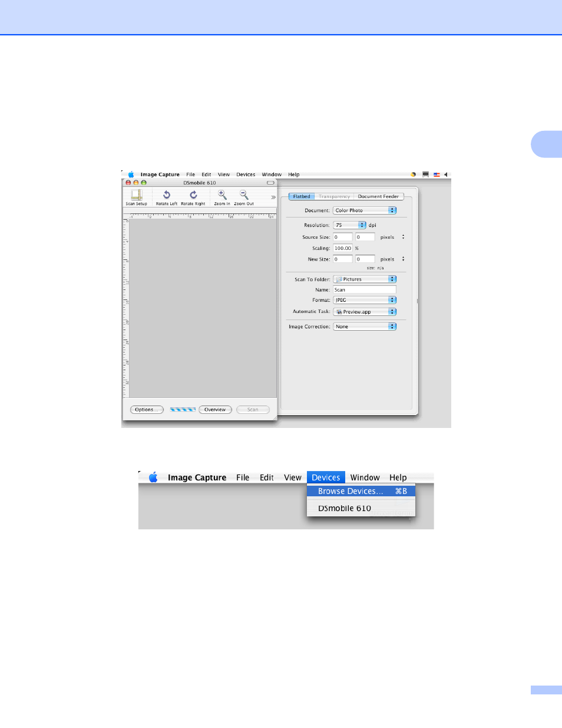Click the Overview button
The height and width of the screenshot is (728, 562).
[x=215, y=410]
